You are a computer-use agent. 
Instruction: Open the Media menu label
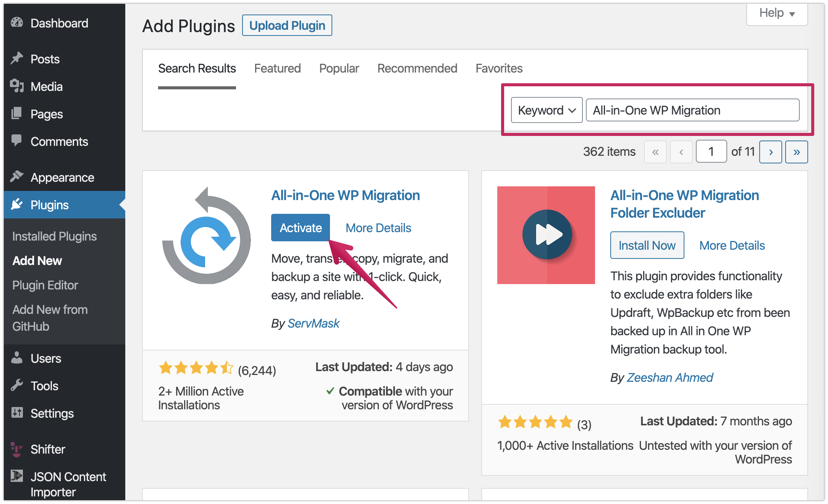point(47,87)
